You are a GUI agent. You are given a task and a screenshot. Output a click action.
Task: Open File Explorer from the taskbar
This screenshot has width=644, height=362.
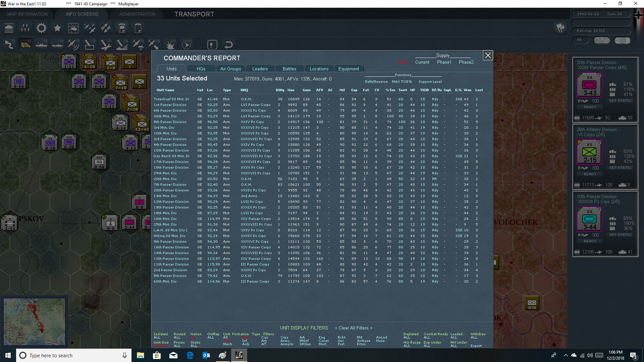pos(140,355)
